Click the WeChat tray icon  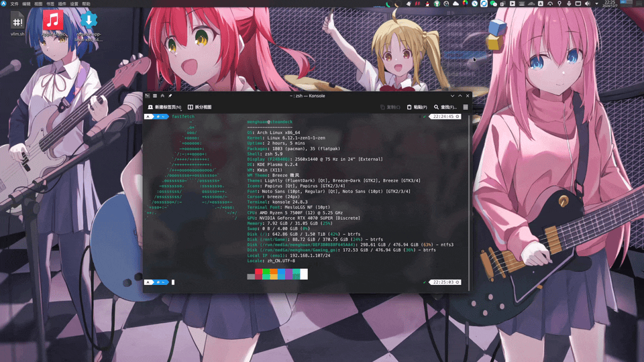tap(494, 3)
